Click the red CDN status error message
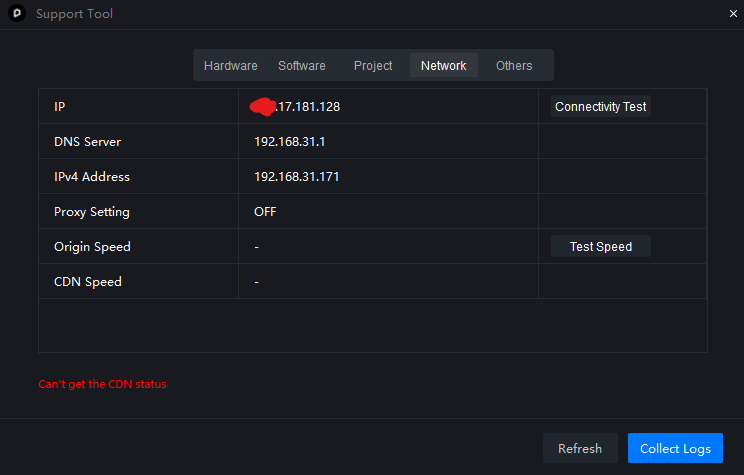 click(102, 384)
